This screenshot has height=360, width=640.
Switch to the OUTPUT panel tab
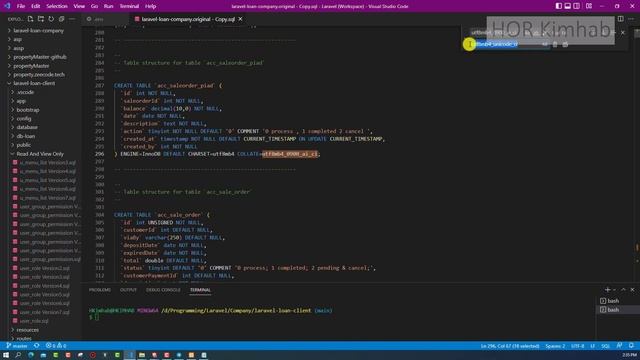[x=128, y=290]
